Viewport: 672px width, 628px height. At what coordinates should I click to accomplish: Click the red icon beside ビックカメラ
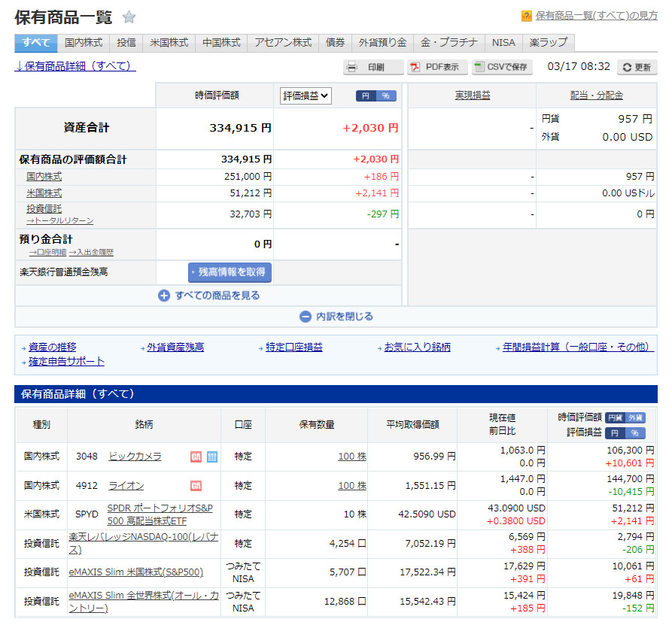point(196,457)
